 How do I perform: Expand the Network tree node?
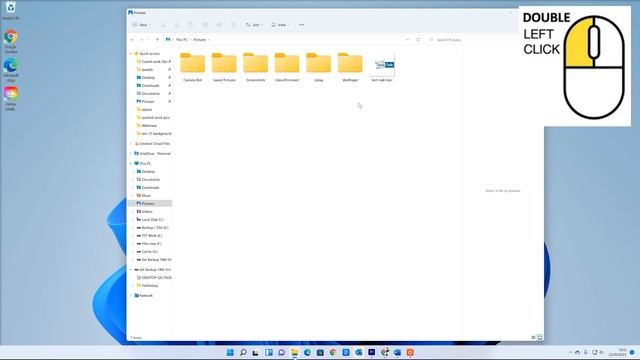pos(131,296)
